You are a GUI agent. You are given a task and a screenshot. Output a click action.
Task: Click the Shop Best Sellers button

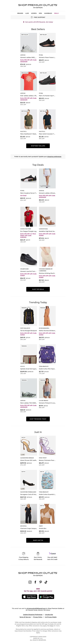38,146
